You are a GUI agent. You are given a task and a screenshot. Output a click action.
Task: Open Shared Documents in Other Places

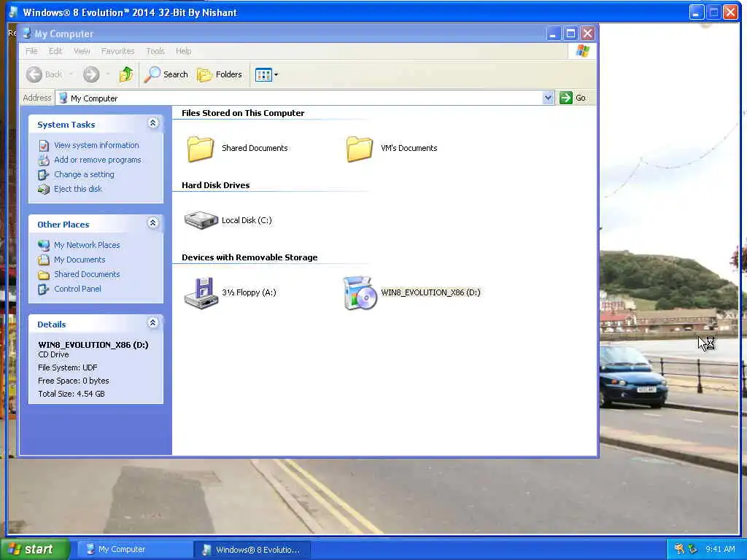tap(87, 274)
